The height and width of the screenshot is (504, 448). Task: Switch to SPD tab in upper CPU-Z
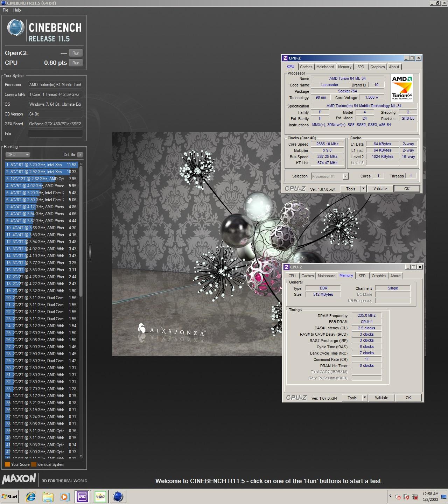point(361,67)
